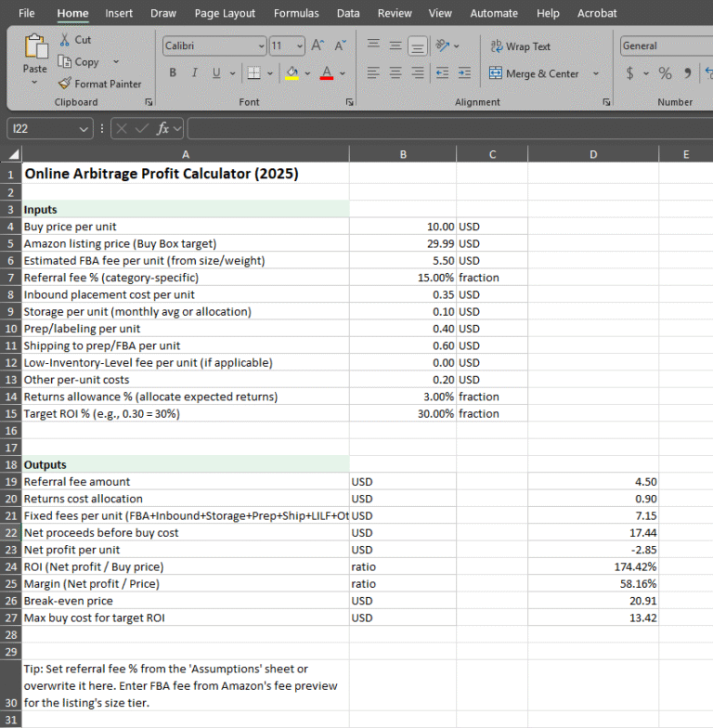Decrease the cell indent
The height and width of the screenshot is (728, 713).
[442, 72]
